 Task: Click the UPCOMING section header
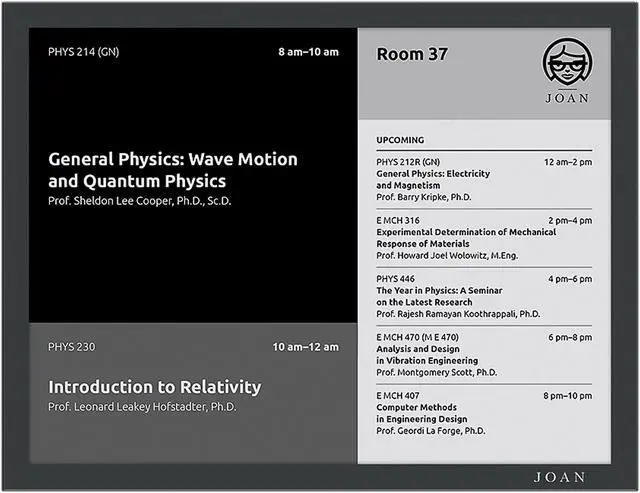pyautogui.click(x=400, y=140)
